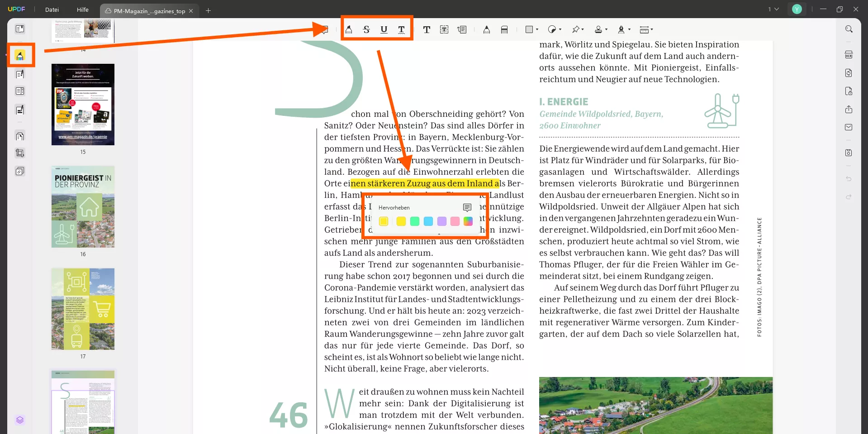
Task: Select the Underline text tool
Action: click(x=384, y=30)
